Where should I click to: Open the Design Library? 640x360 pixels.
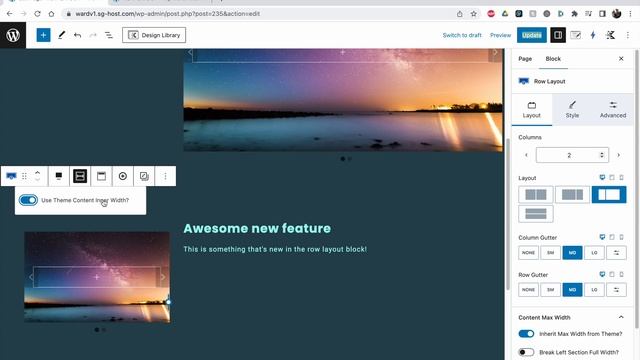tap(154, 35)
